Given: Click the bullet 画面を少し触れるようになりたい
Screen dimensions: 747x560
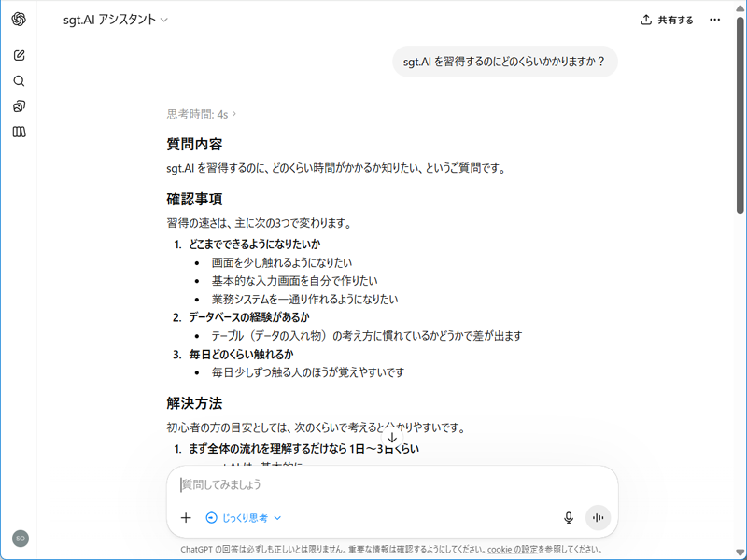Looking at the screenshot, I should point(282,263).
